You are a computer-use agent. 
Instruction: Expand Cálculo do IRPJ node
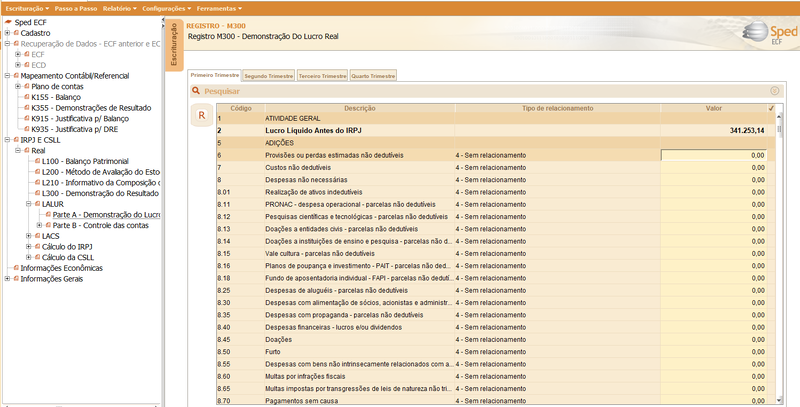click(x=29, y=247)
